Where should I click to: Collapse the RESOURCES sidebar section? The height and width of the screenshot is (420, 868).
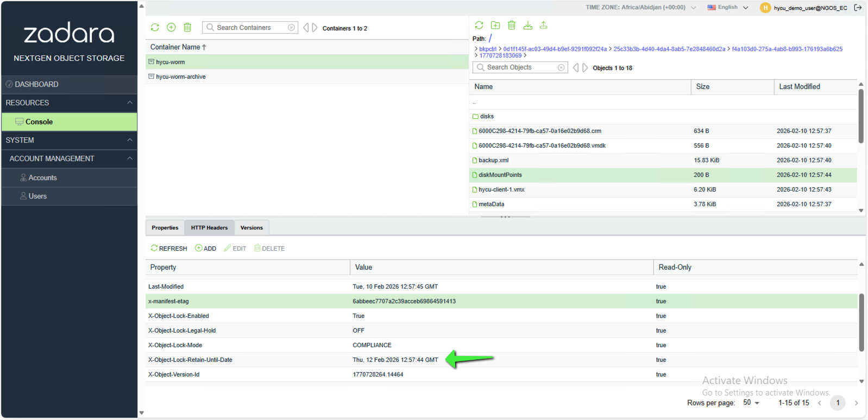(129, 103)
